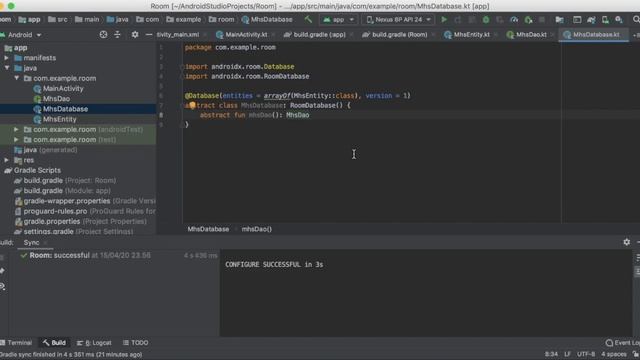The height and width of the screenshot is (360, 640).
Task: Click the yellow intention bulb in gutter
Action: pos(192,105)
